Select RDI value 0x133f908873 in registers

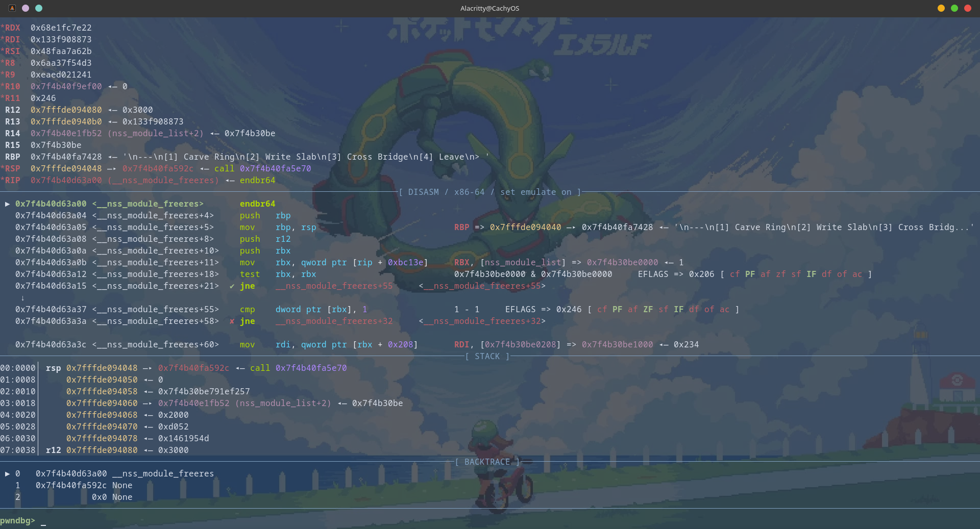pyautogui.click(x=61, y=39)
